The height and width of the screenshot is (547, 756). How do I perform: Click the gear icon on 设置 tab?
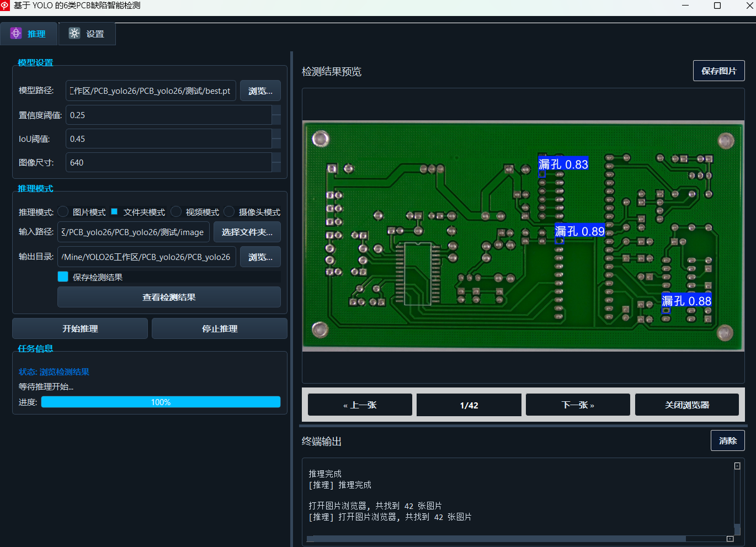(x=74, y=34)
